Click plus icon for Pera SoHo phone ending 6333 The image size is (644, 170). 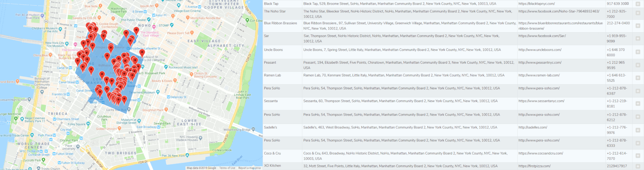(638, 143)
